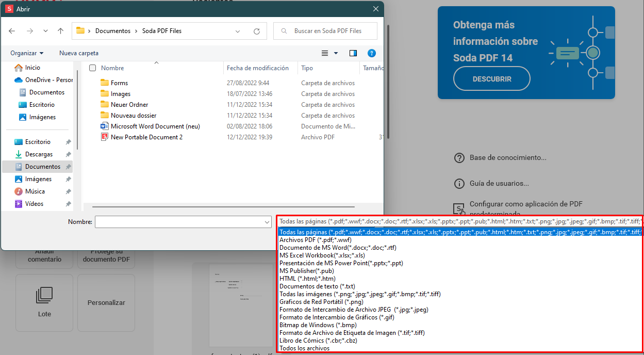Change the view layout icon
Image resolution: width=644 pixels, height=355 pixels.
click(325, 53)
